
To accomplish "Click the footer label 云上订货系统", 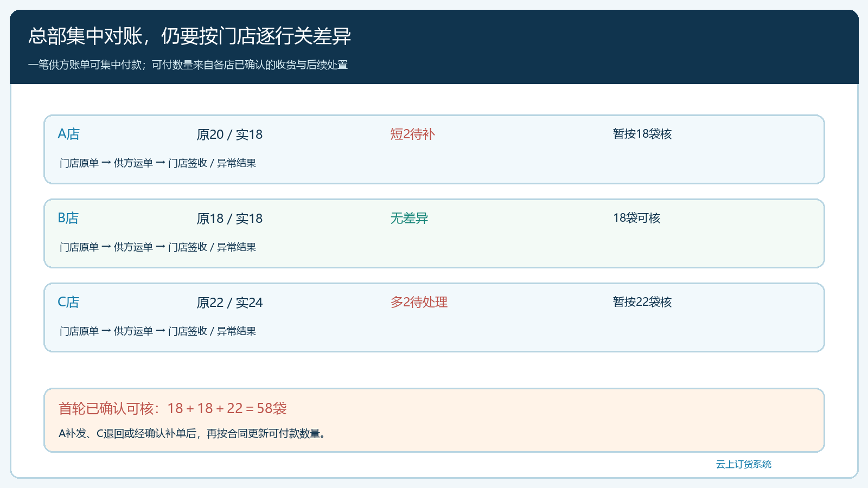I will pyautogui.click(x=744, y=464).
